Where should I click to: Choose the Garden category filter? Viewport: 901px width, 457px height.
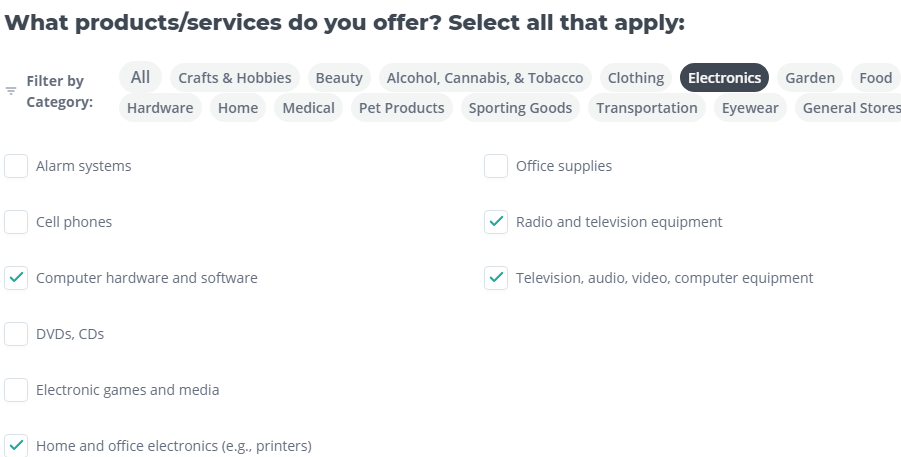810,78
